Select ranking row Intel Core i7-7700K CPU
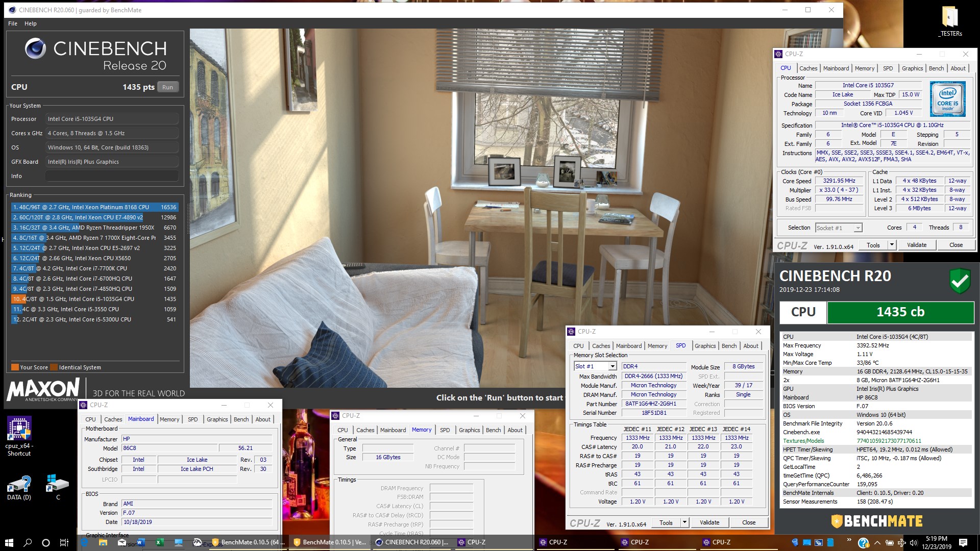Viewport: 980px width, 551px height. [94, 268]
